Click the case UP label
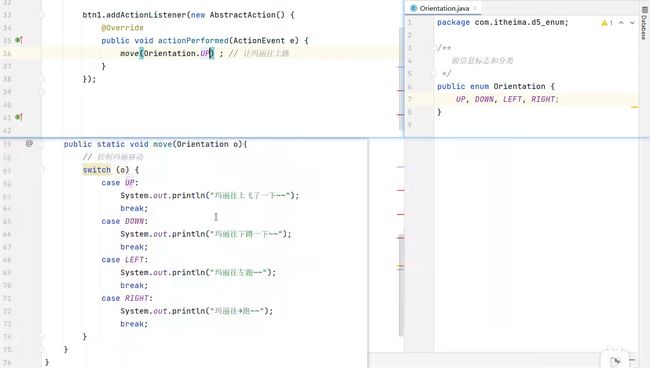 point(120,183)
